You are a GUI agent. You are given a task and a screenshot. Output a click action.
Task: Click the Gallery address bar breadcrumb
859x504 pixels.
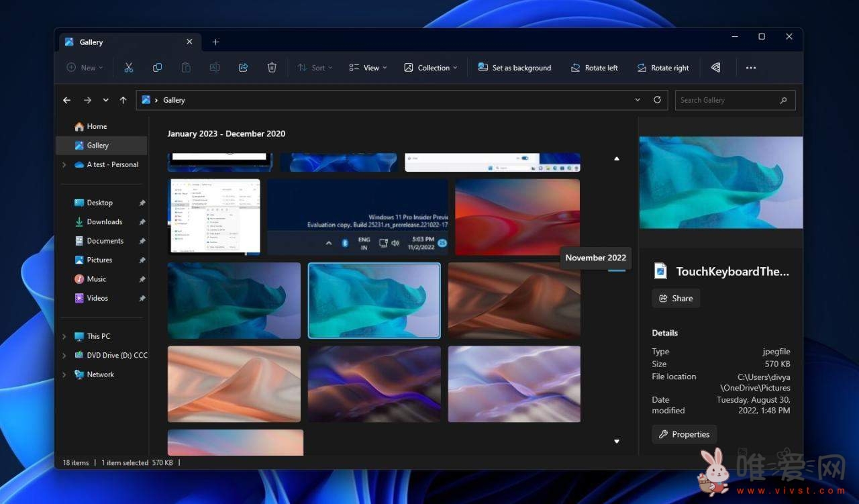(174, 100)
